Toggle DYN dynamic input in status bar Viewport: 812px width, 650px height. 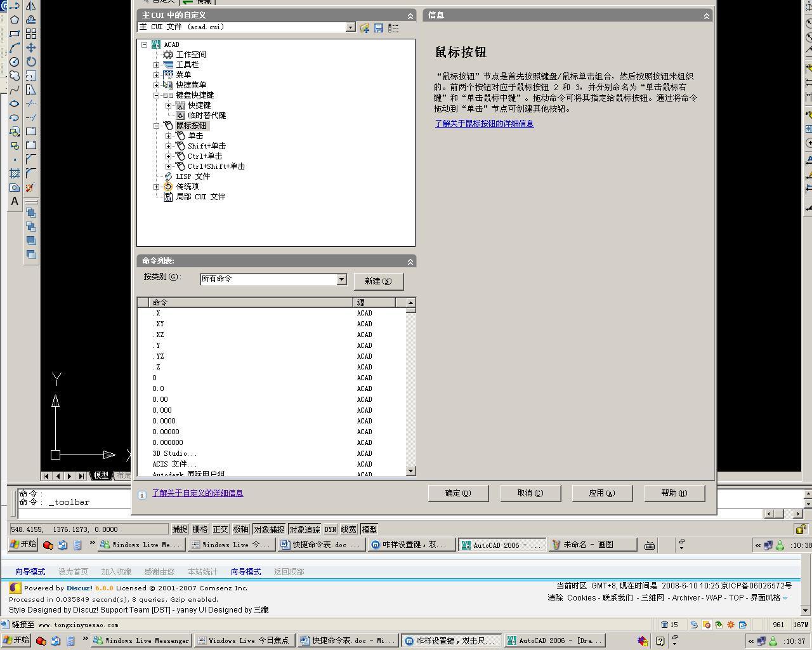click(331, 529)
